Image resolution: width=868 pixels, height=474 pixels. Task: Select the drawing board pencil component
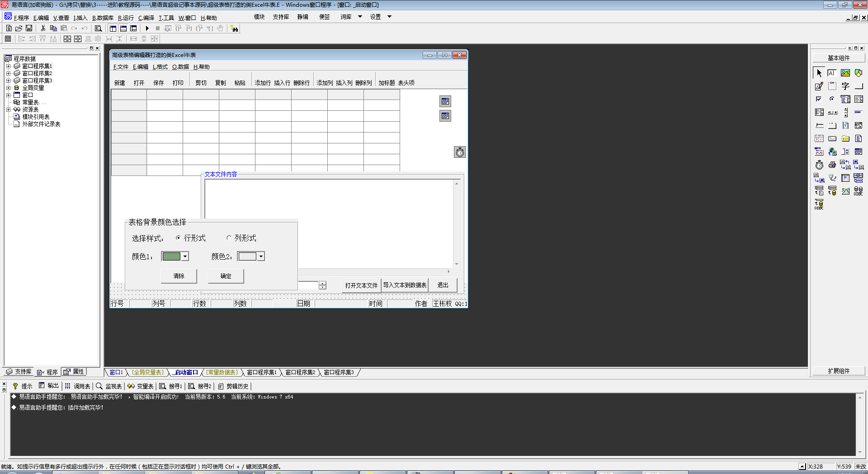click(819, 86)
